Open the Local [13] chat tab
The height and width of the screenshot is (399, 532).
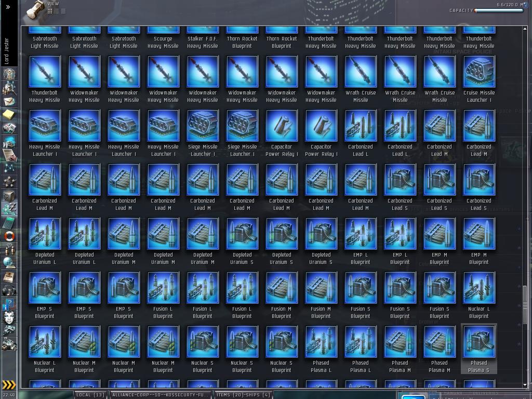point(90,395)
